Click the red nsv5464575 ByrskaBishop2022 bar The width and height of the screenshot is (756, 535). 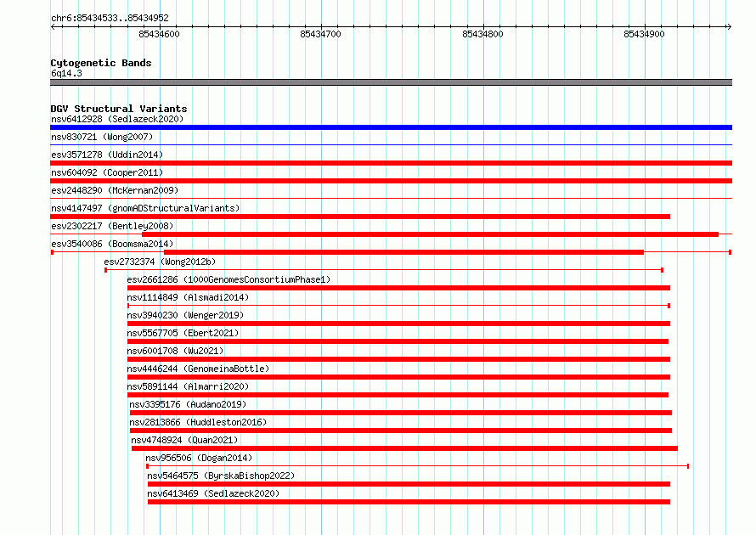coord(409,484)
